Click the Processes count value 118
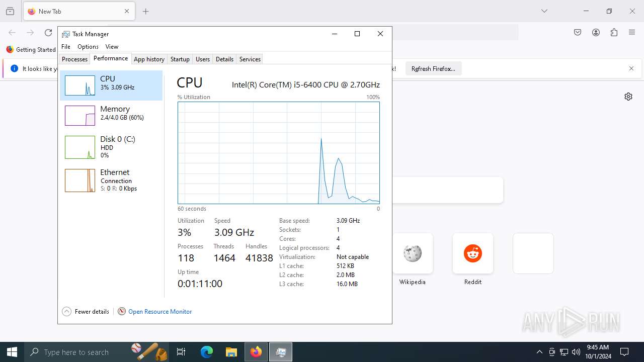The image size is (644, 362). click(186, 258)
